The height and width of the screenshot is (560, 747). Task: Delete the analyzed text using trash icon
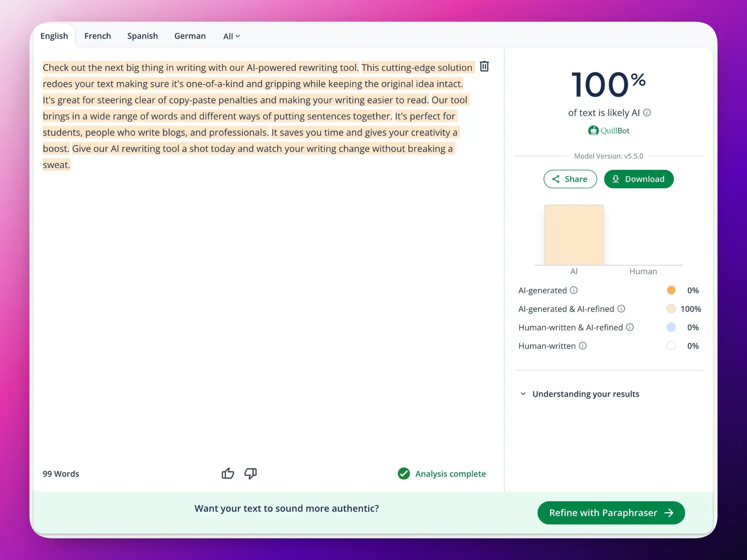[x=484, y=66]
